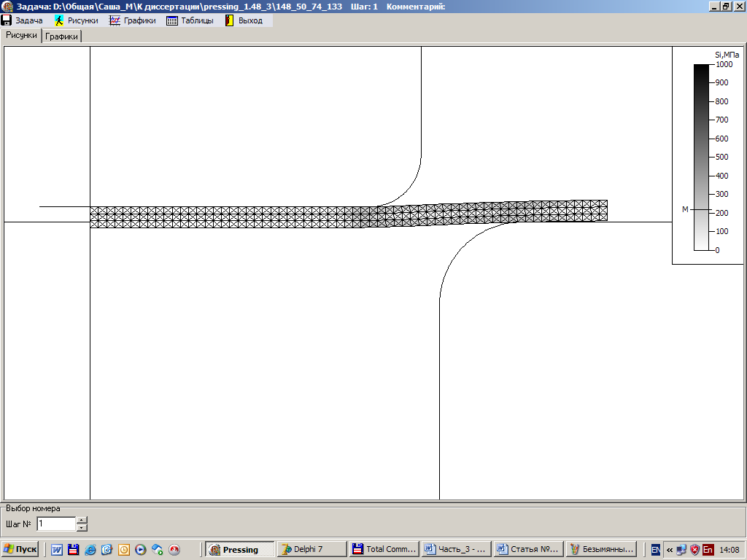Click the M marker on the Si stress scale
This screenshot has height=560, width=747.
pyautogui.click(x=685, y=209)
